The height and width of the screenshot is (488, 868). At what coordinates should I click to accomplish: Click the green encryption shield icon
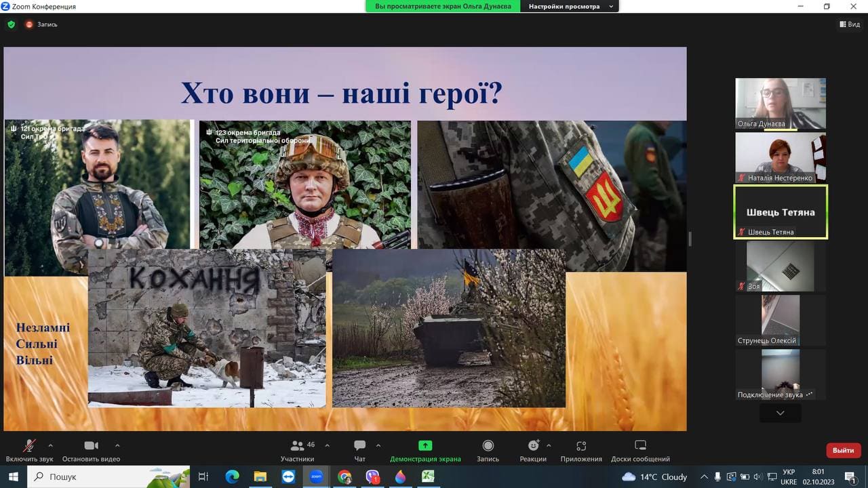(x=11, y=24)
